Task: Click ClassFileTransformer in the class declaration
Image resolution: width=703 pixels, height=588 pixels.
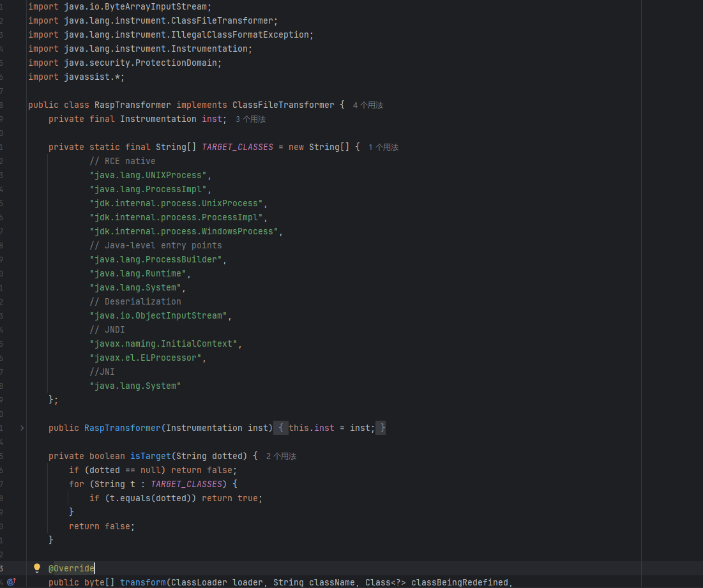Action: point(283,105)
